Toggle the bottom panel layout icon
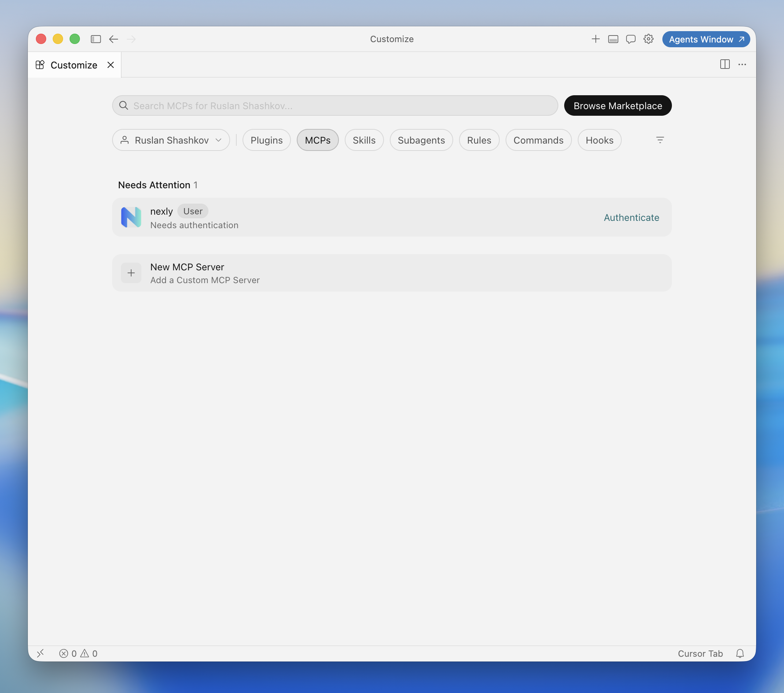The image size is (784, 693). [613, 39]
